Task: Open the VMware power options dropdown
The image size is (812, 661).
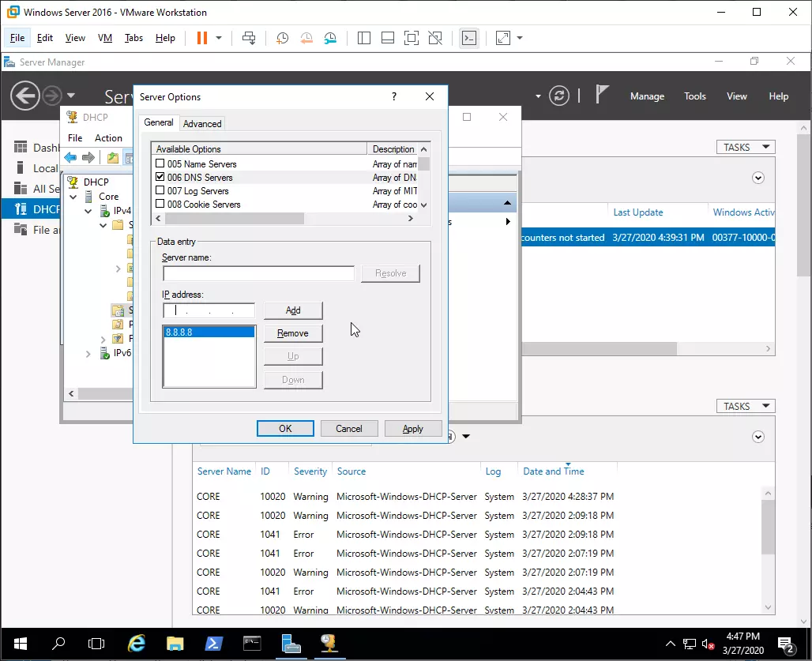Action: (219, 38)
